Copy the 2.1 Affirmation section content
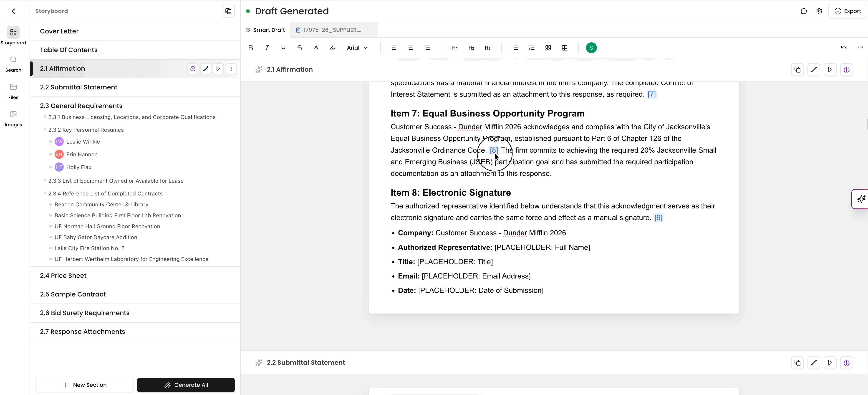The image size is (868, 395). click(797, 70)
